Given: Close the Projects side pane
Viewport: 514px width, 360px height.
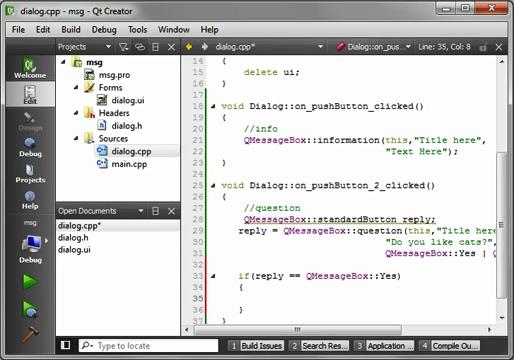Looking at the screenshot, I should (x=171, y=47).
